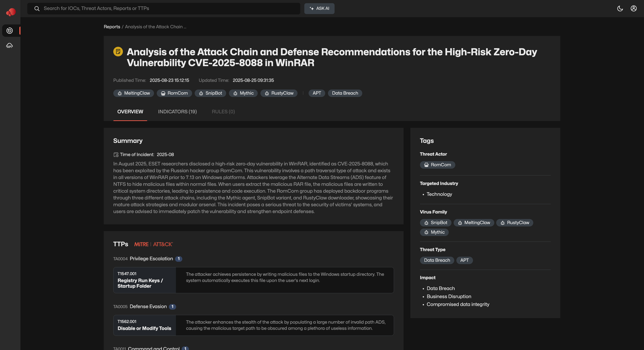The width and height of the screenshot is (644, 350).
Task: Select the SnipBot virus family tag in Tags panel
Action: [x=435, y=223]
